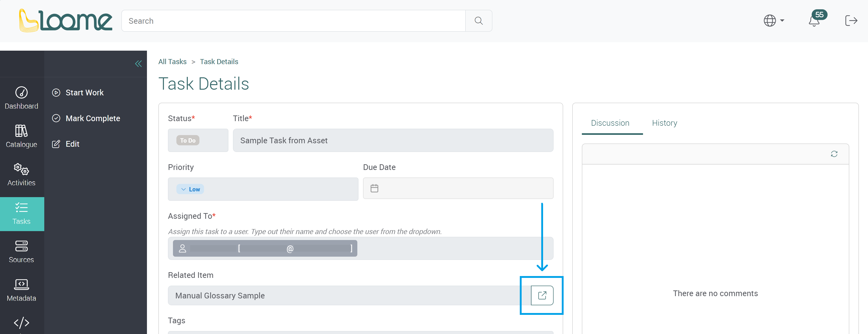Select the Catalogue sidebar icon
The width and height of the screenshot is (868, 334).
(21, 136)
